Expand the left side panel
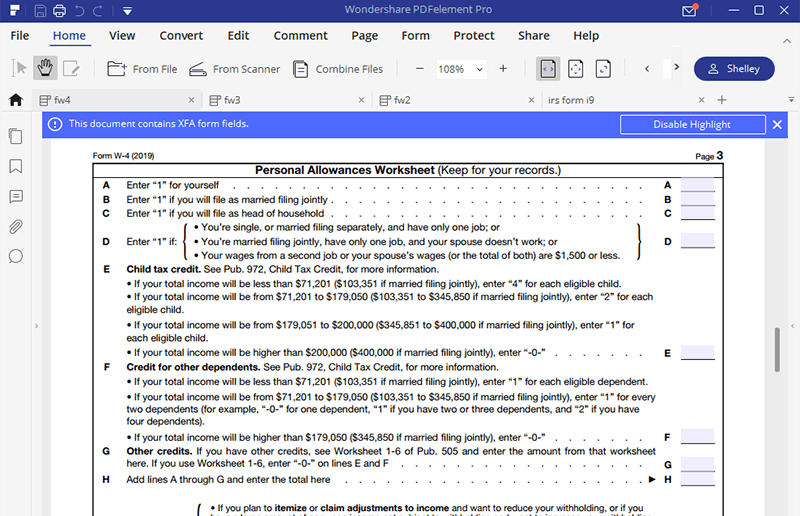The height and width of the screenshot is (516, 800). click(x=36, y=326)
